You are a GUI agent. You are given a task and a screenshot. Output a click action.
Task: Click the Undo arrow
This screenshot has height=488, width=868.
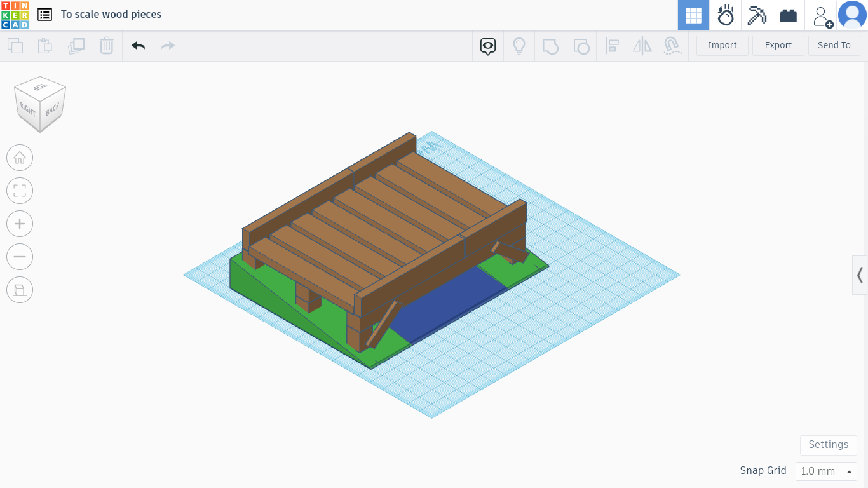coord(138,46)
